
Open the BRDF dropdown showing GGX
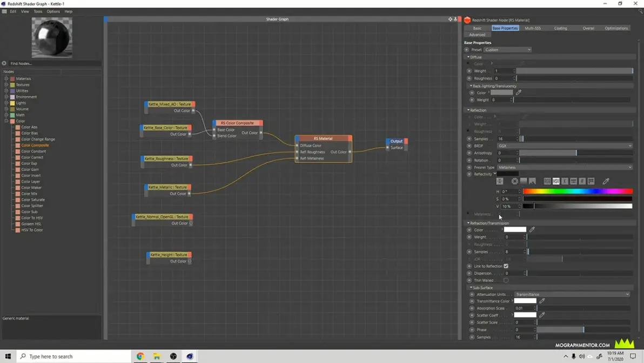click(x=565, y=146)
